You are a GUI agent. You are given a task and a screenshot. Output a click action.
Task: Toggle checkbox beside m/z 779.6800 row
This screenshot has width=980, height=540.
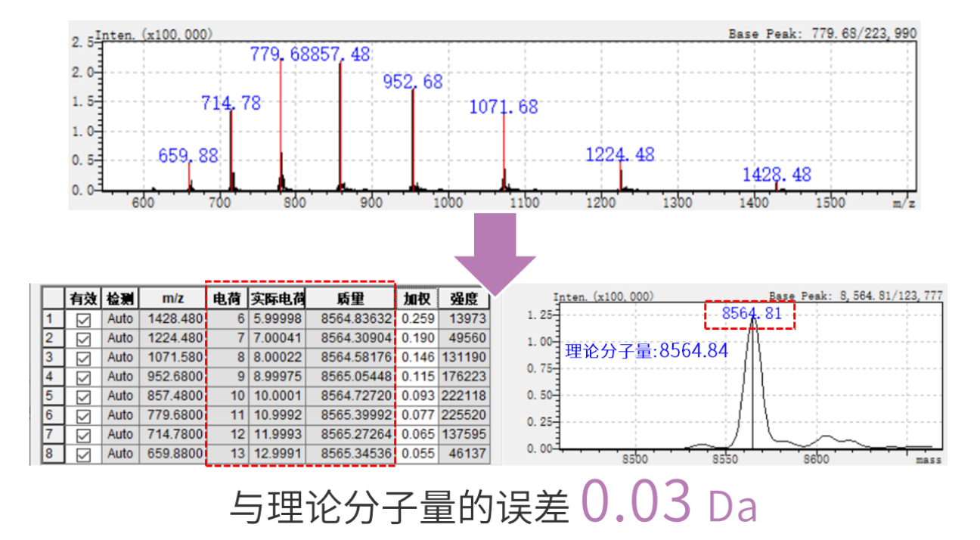tap(83, 415)
